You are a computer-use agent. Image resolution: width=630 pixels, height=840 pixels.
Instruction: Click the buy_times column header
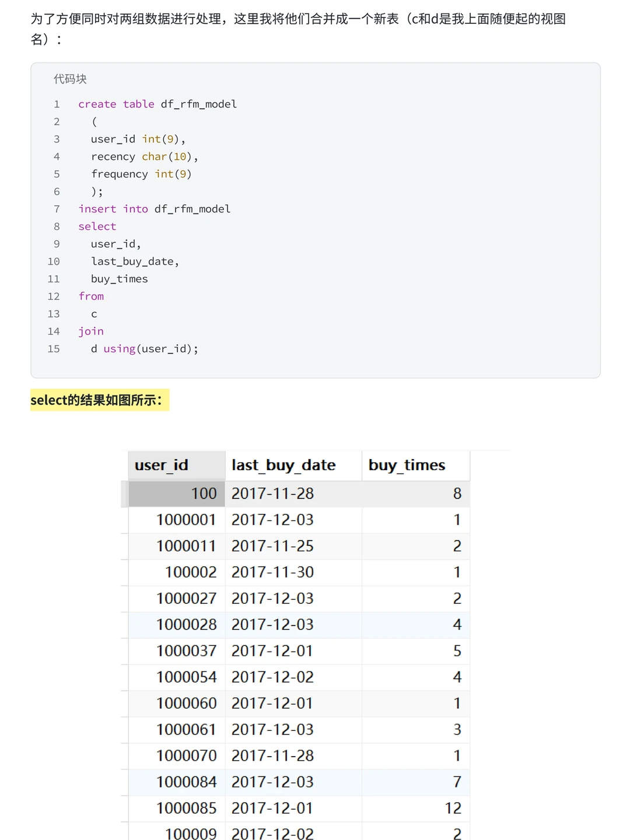pyautogui.click(x=416, y=466)
